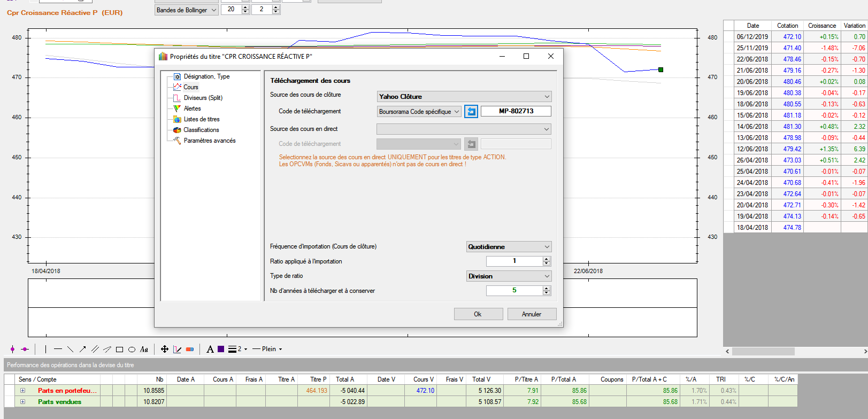Click the blue refresh download code button
The image size is (868, 419).
[x=471, y=111]
